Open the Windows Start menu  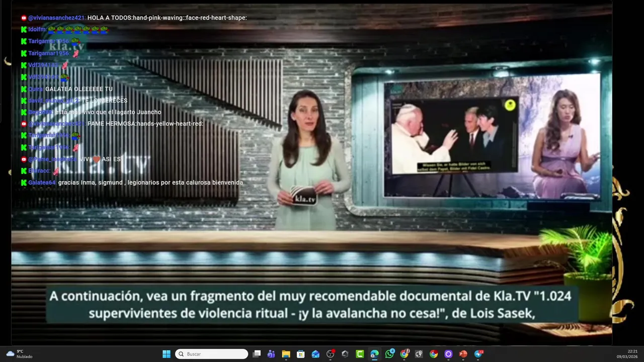point(167,354)
